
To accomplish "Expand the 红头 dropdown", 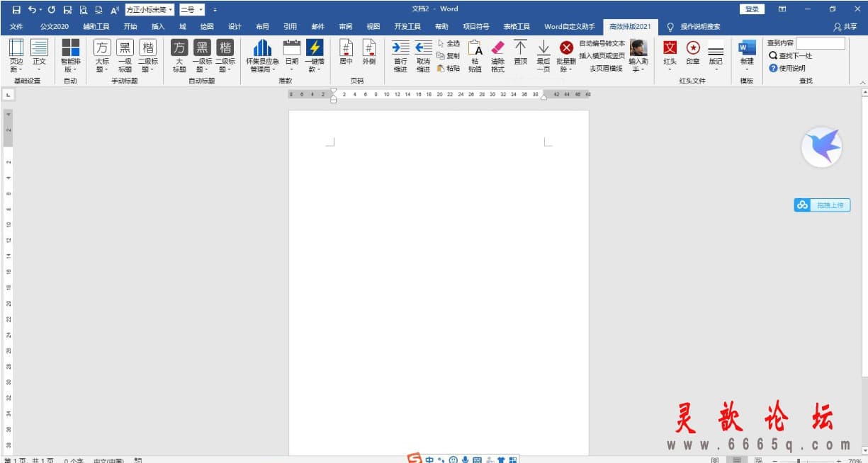I will [670, 69].
